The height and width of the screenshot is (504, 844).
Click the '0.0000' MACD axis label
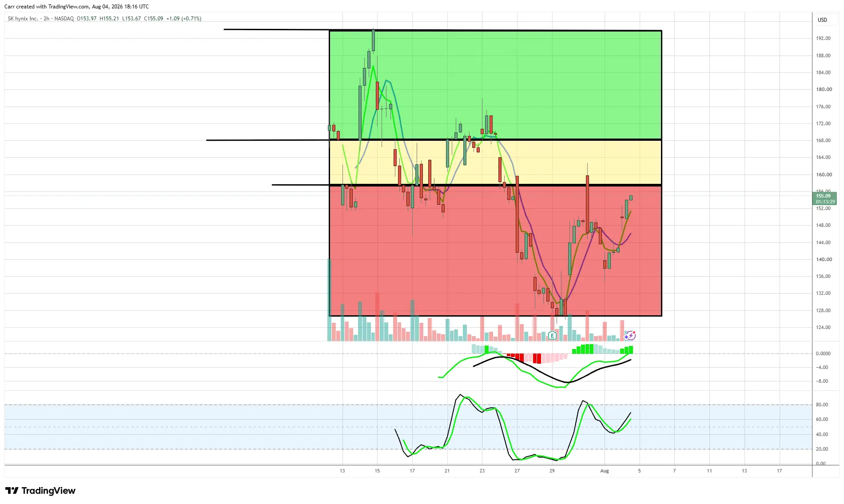tap(823, 353)
